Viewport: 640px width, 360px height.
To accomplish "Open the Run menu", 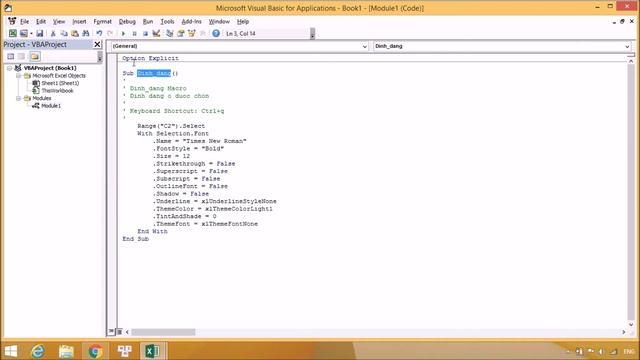I will pyautogui.click(x=148, y=22).
